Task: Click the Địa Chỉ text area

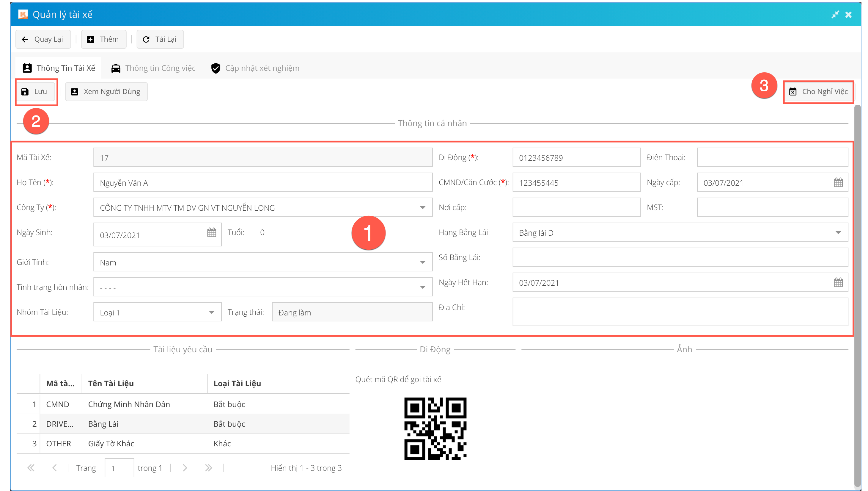Action: (680, 312)
